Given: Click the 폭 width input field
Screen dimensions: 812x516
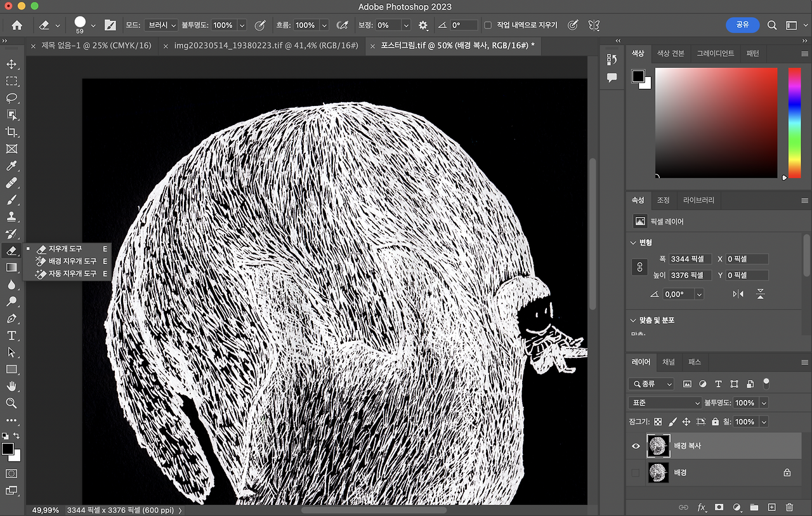Looking at the screenshot, I should pyautogui.click(x=690, y=259).
